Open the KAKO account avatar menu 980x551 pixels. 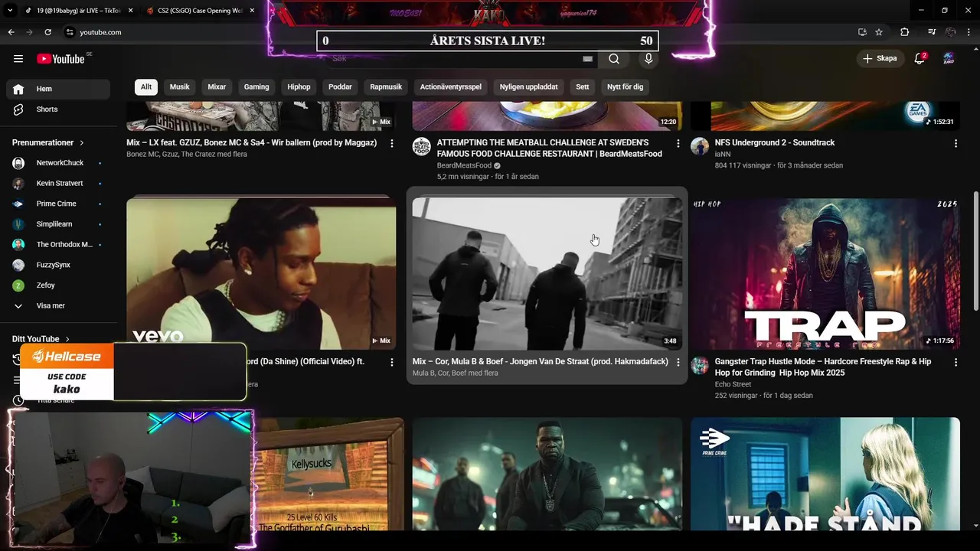pyautogui.click(x=949, y=59)
